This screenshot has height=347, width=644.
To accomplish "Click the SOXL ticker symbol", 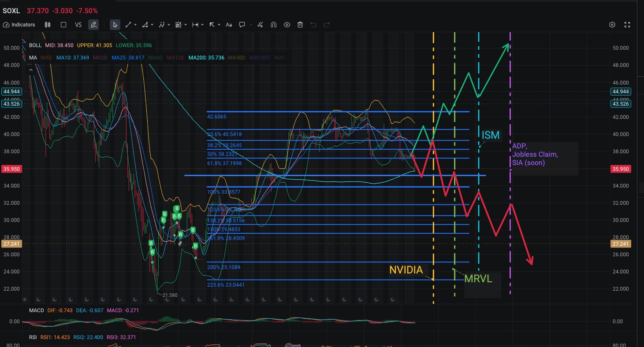I will click(x=12, y=10).
